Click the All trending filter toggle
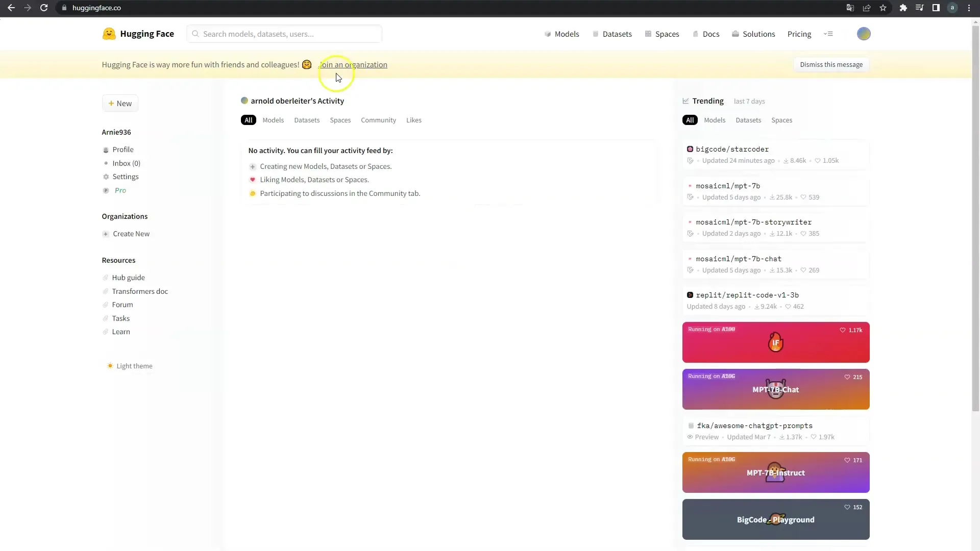Image resolution: width=980 pixels, height=551 pixels. 690,120
